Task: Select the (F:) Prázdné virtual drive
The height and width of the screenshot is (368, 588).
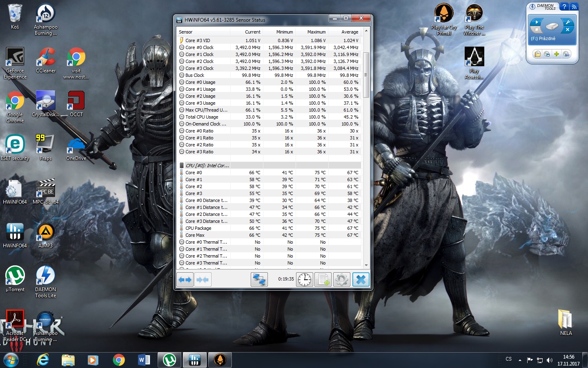Action: [543, 38]
